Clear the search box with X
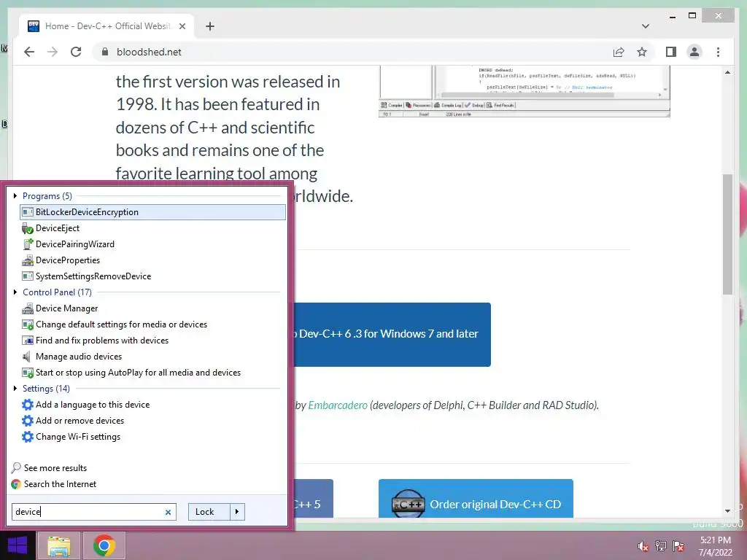Viewport: 747px width, 560px height. 168,513
